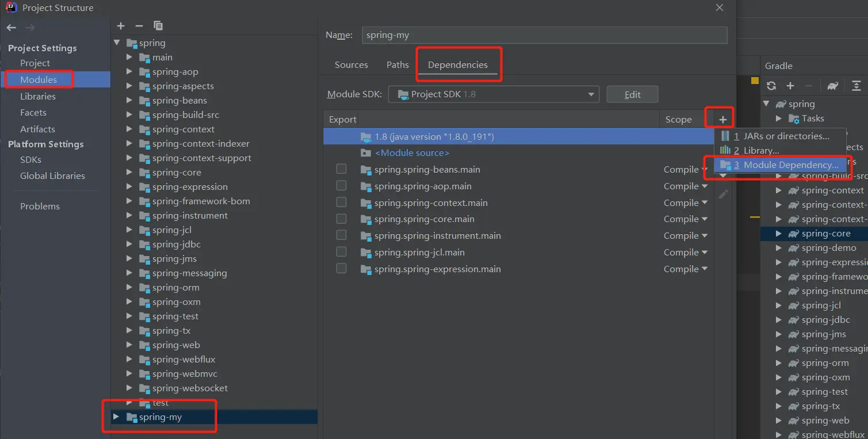The height and width of the screenshot is (439, 868).
Task: Choose 'Module Dependency...' from the popup menu
Action: click(781, 165)
